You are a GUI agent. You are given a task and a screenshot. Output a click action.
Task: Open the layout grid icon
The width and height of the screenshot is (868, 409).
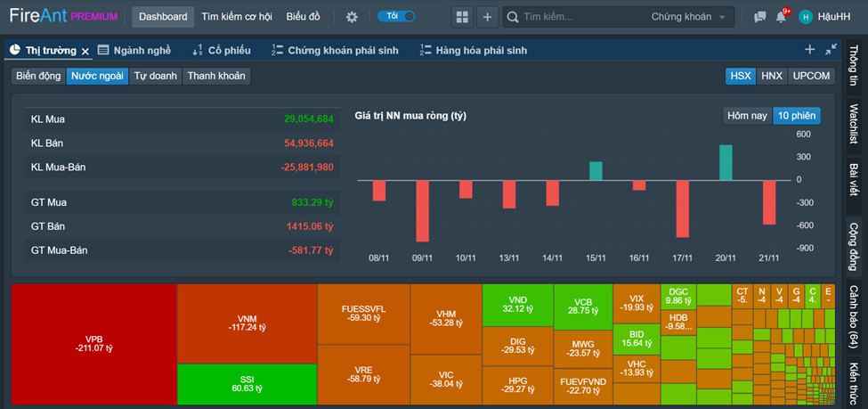(461, 17)
